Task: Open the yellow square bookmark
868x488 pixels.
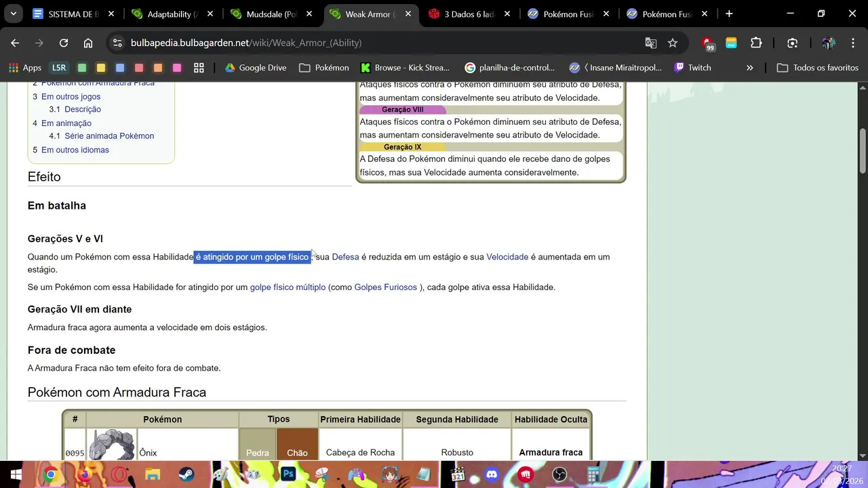Action: point(101,68)
